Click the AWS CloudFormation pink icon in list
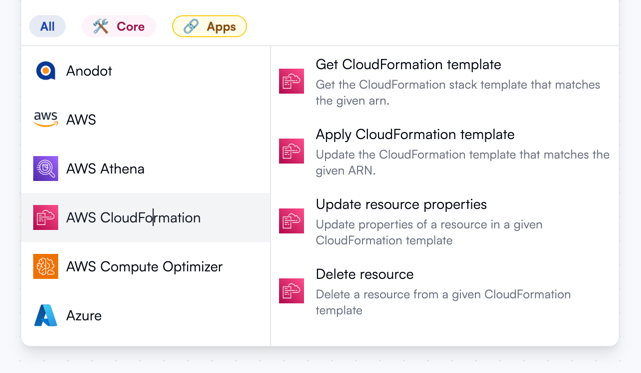Image resolution: width=641 pixels, height=373 pixels. pyautogui.click(x=45, y=218)
